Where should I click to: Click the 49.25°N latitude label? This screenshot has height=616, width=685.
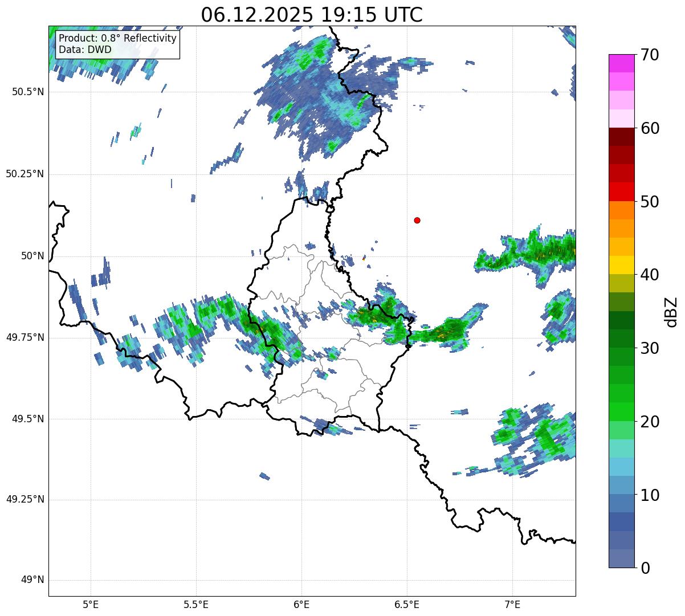[x=25, y=499]
